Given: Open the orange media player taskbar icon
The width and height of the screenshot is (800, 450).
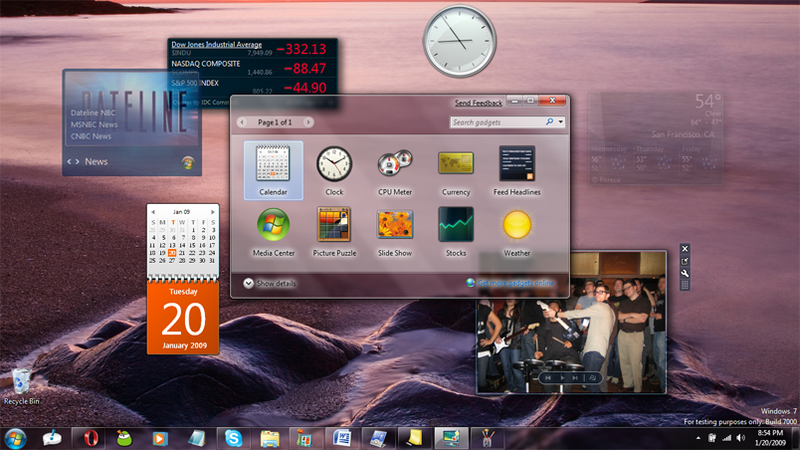Looking at the screenshot, I should coord(159,438).
